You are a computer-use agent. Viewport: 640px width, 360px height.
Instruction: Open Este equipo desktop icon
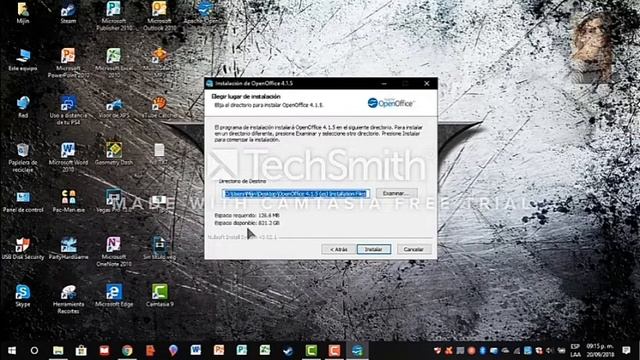pos(23,60)
